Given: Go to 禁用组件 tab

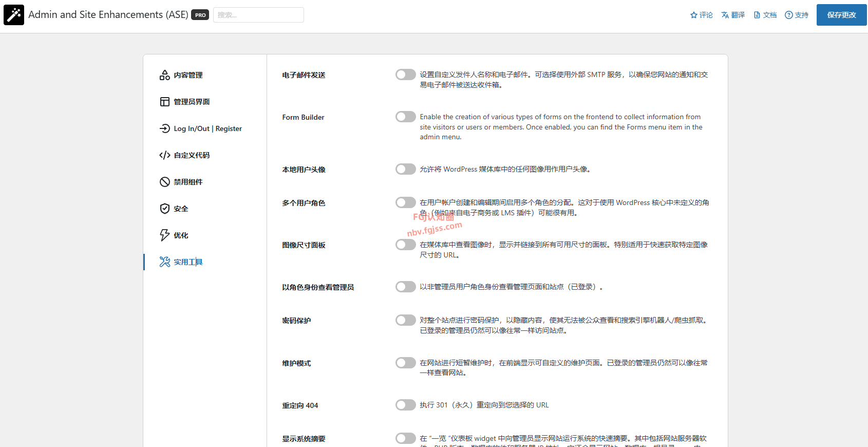Looking at the screenshot, I should coord(205,182).
